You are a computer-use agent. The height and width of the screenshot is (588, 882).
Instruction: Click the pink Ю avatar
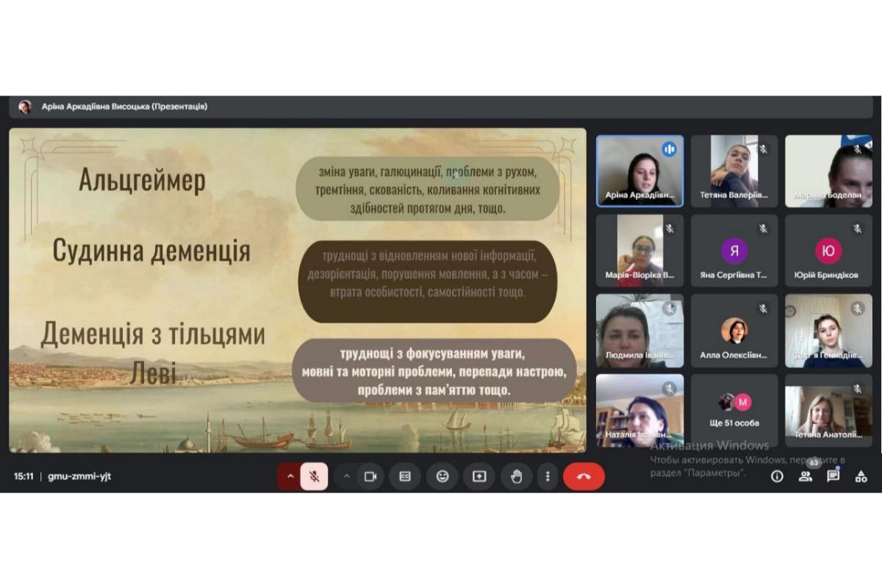point(828,251)
